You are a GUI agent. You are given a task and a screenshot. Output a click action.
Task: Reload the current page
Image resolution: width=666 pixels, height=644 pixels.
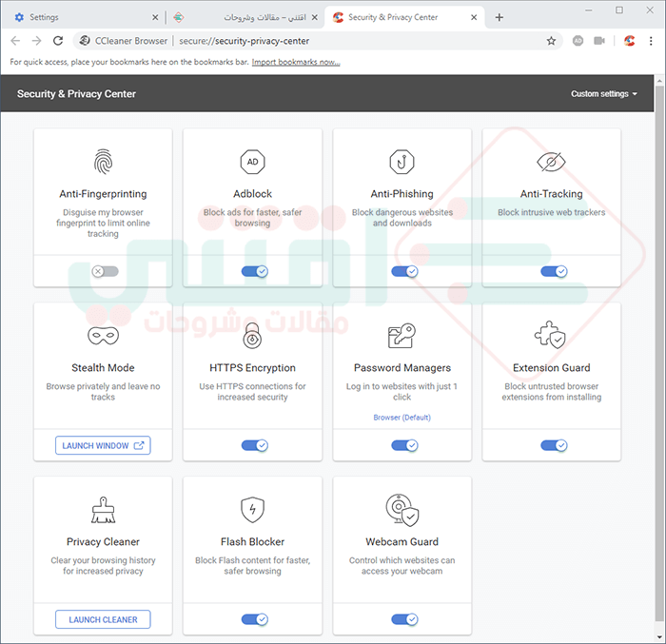[58, 41]
